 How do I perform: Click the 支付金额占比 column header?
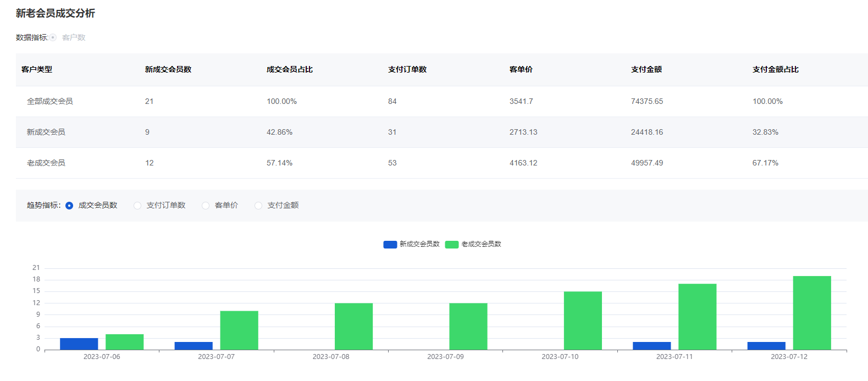[776, 69]
